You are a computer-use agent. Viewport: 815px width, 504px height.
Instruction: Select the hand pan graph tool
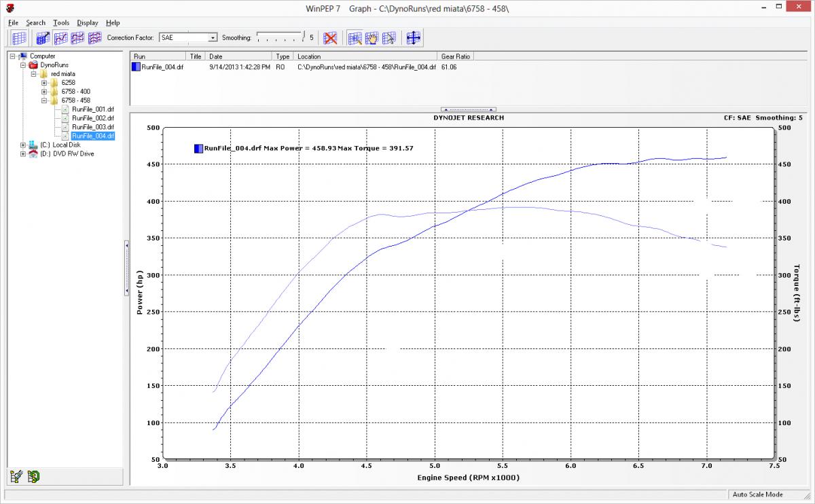coord(372,38)
